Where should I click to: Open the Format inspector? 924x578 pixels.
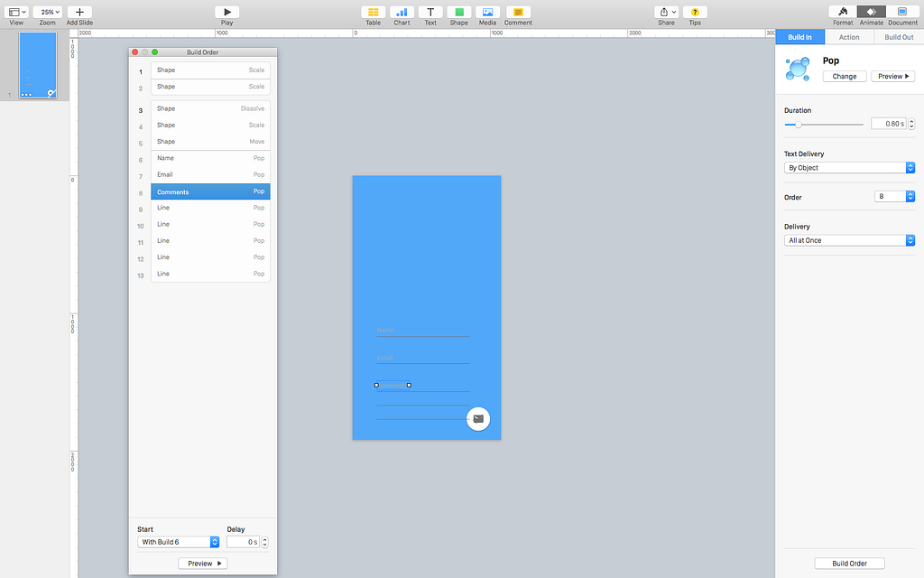coord(843,12)
